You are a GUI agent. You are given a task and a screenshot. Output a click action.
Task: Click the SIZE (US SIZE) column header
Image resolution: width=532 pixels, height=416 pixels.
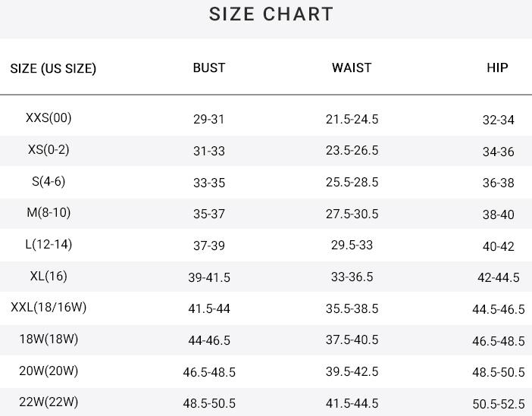[x=53, y=68]
